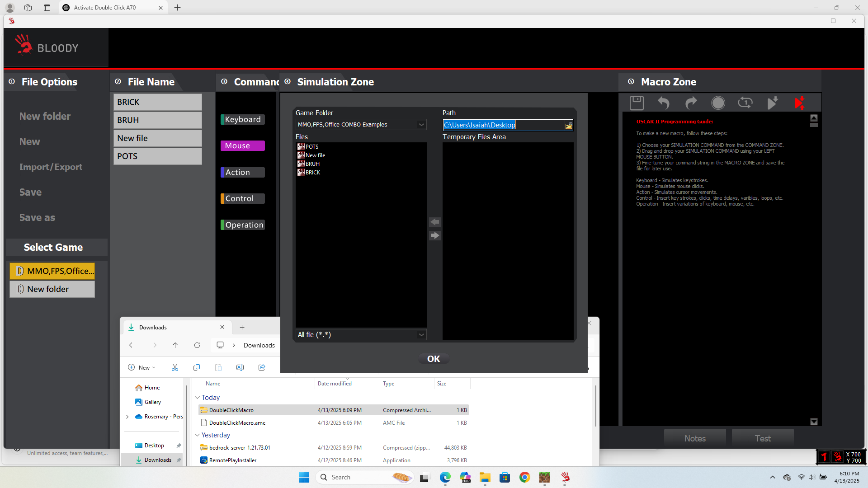Click the red play-on-press-release icon

click(799, 103)
